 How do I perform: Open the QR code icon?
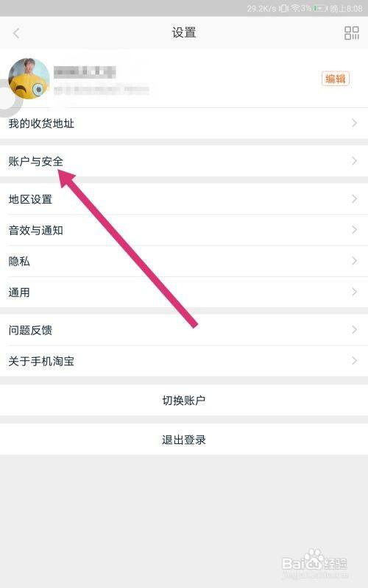pos(352,33)
